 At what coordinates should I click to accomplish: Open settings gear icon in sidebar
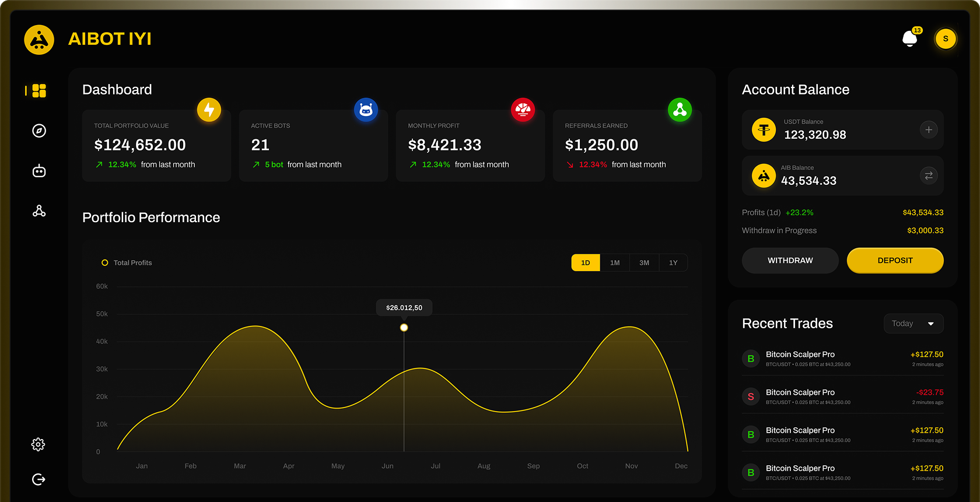point(38,444)
